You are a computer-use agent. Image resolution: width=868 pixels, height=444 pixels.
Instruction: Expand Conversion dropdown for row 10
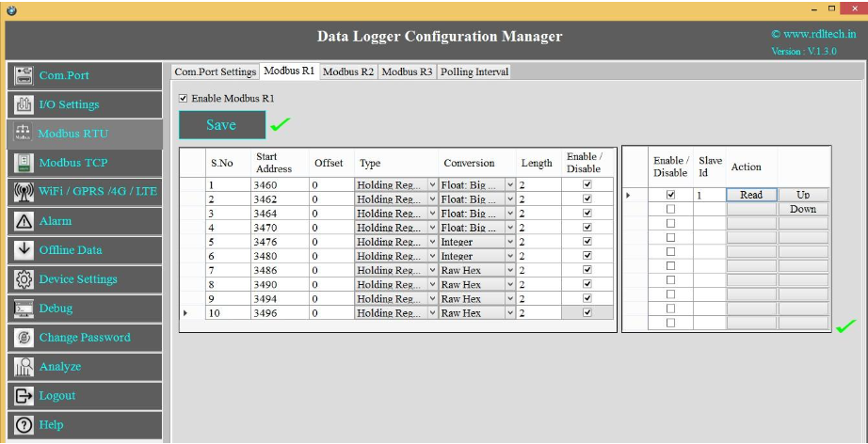coord(511,313)
